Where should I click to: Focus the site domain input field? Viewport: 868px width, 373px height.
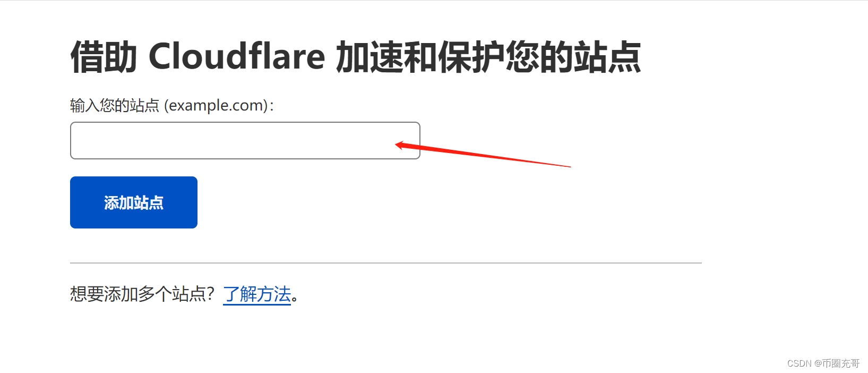pos(245,140)
